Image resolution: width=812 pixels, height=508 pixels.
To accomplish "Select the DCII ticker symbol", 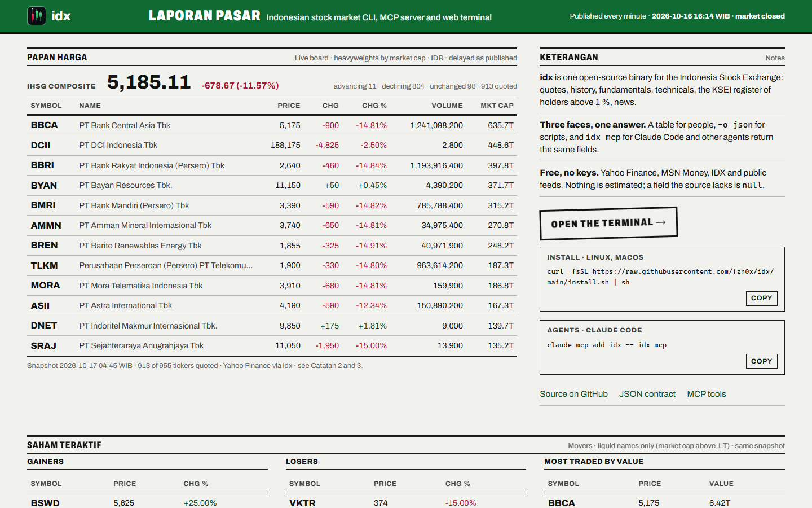I will [41, 146].
